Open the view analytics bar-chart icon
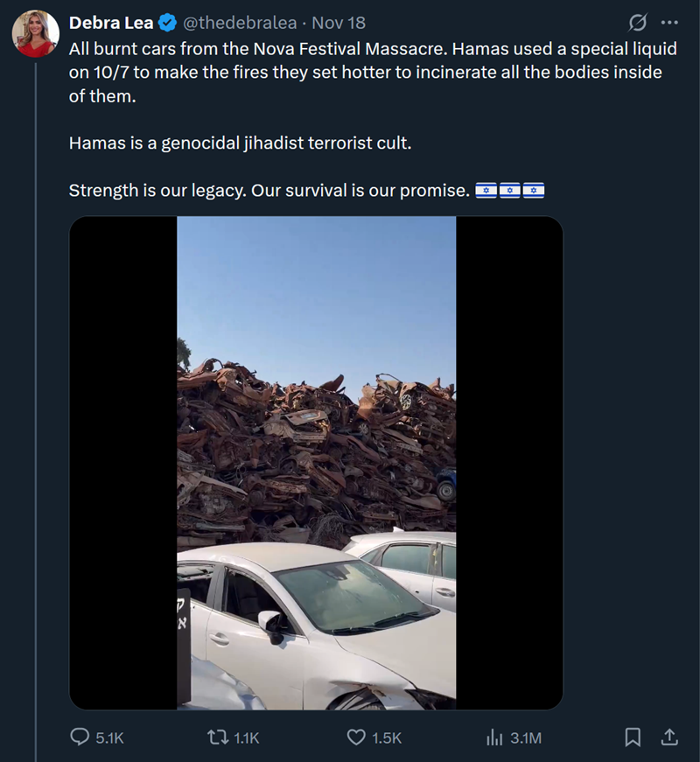The width and height of the screenshot is (700, 762). click(494, 738)
